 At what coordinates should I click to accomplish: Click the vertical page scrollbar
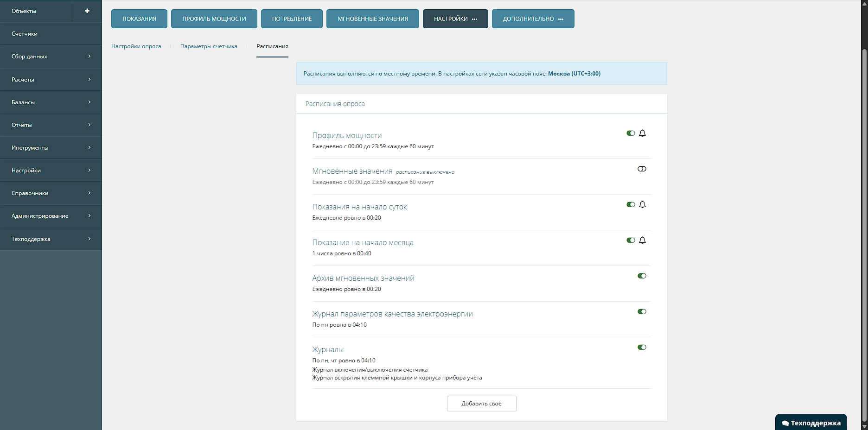pyautogui.click(x=864, y=232)
